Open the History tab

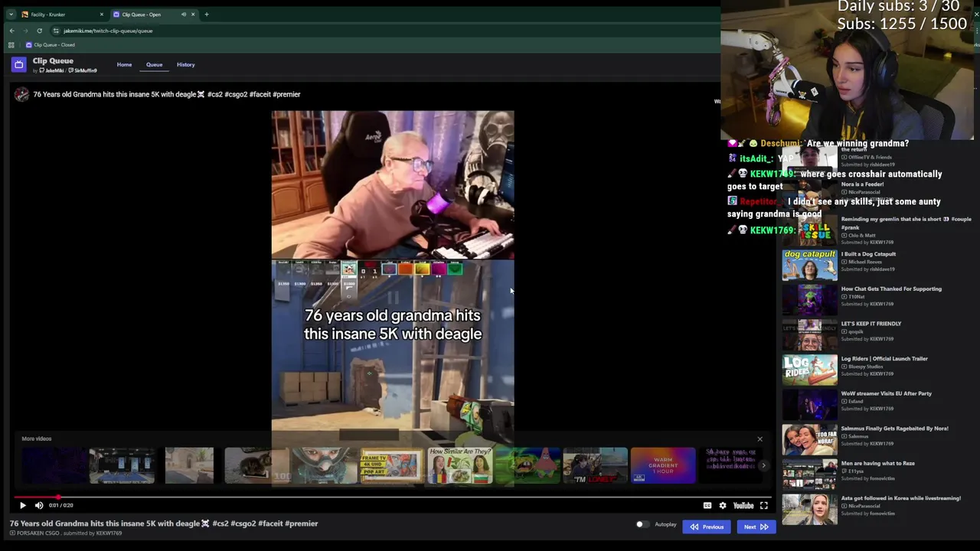point(185,64)
